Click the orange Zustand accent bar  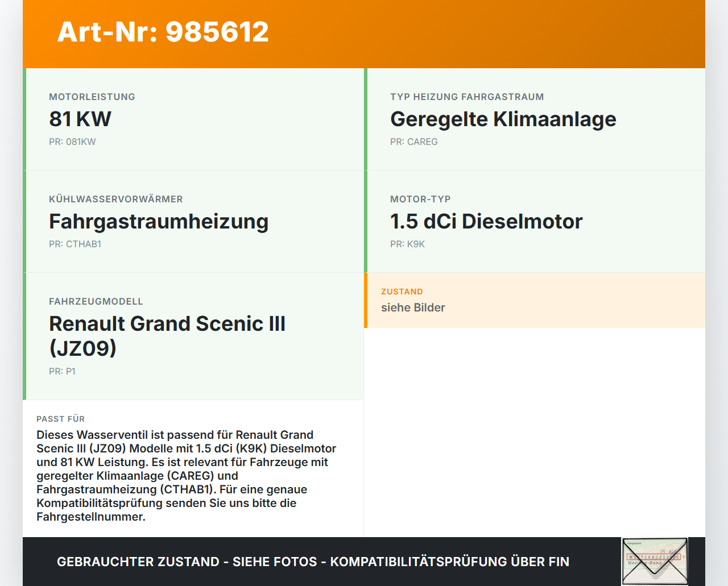(366, 301)
